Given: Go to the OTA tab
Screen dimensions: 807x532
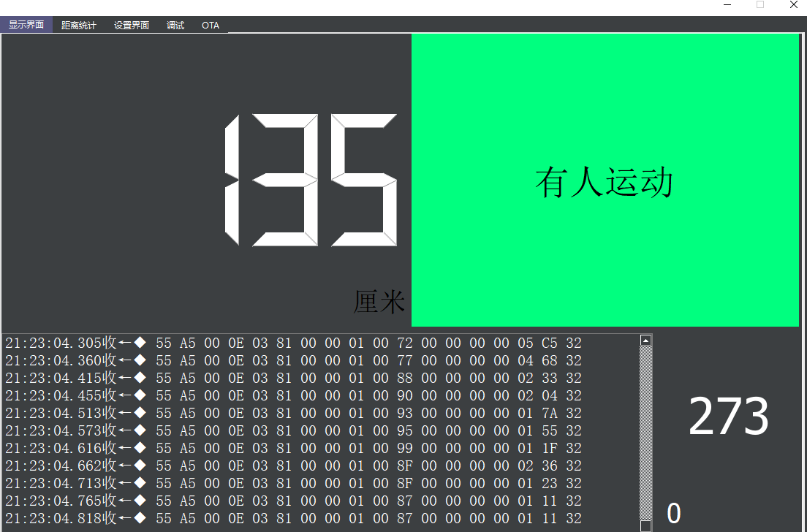Looking at the screenshot, I should (x=211, y=25).
